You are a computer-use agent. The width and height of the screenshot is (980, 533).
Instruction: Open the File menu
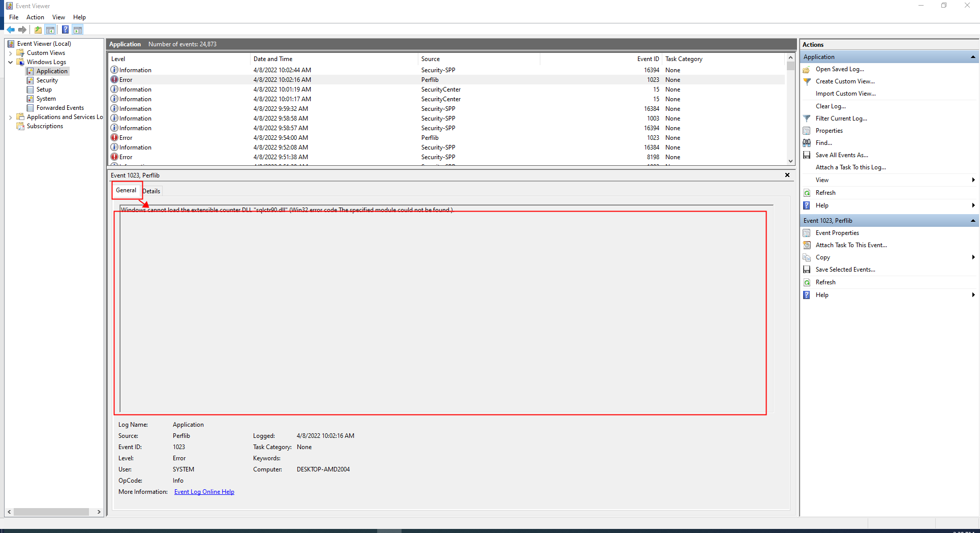click(14, 17)
